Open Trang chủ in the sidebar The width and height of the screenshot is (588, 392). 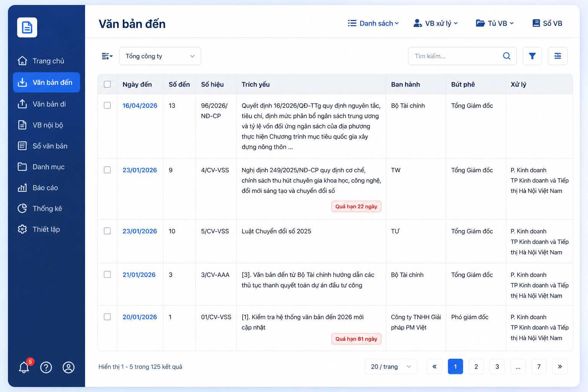46,61
